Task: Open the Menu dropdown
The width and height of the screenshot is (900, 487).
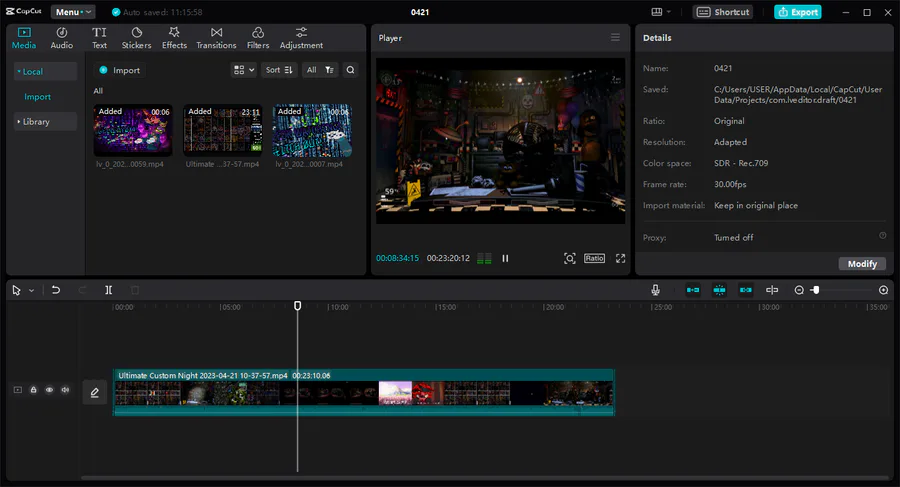Action: tap(73, 12)
